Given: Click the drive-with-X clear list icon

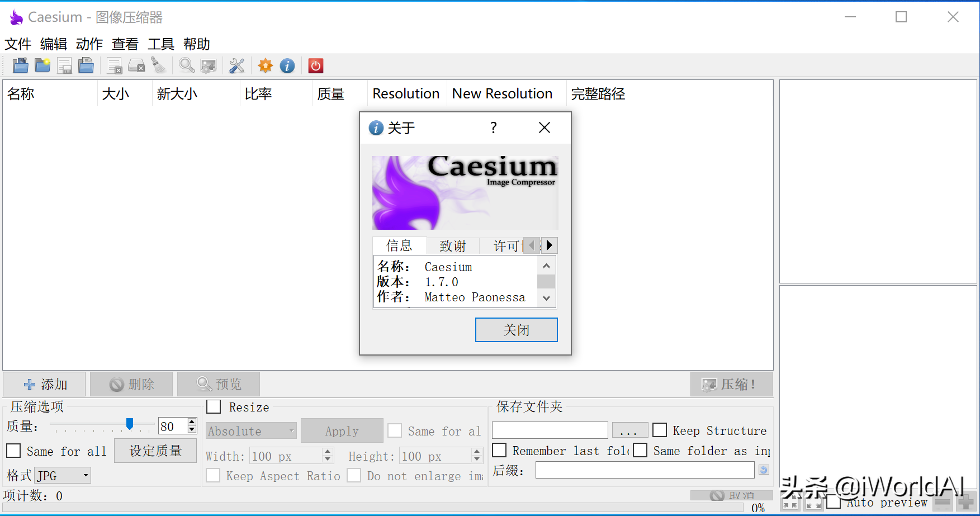Looking at the screenshot, I should click(136, 66).
